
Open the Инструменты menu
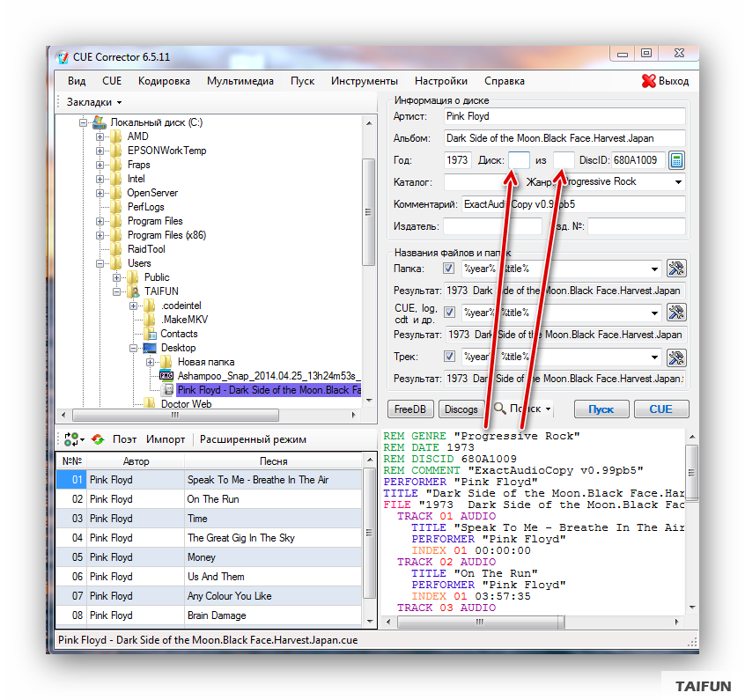point(364,81)
